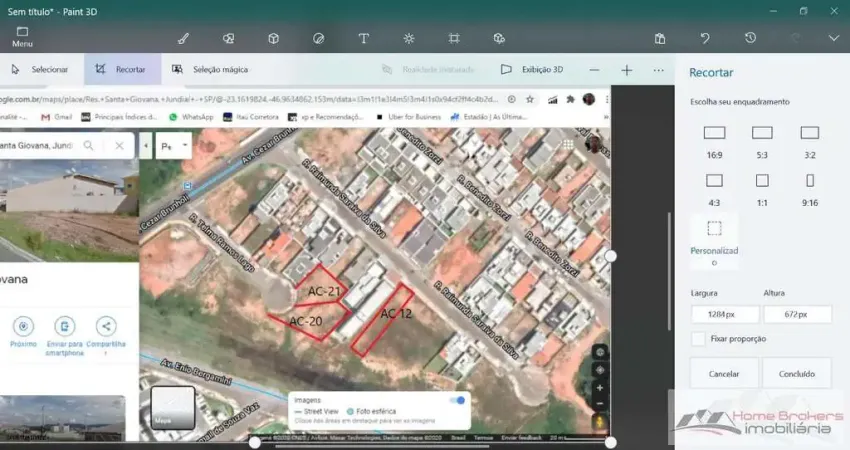Open the Canvas tool
Image resolution: width=850 pixels, height=450 pixels.
tap(454, 38)
